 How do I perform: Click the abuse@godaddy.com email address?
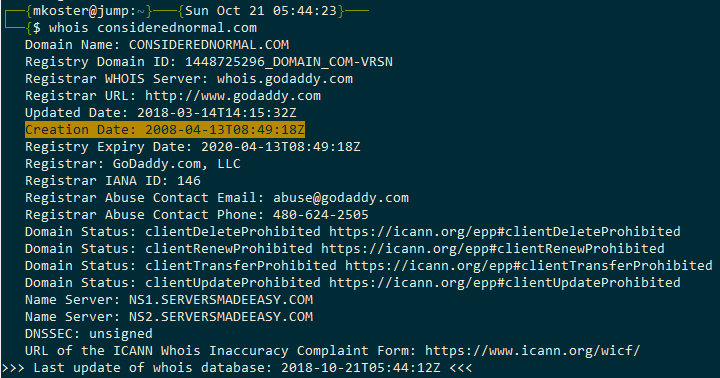341,198
